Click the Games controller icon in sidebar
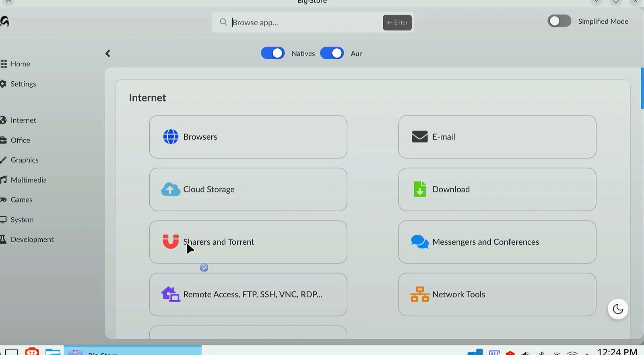Viewport: 644px width, 355px height. pos(3,200)
